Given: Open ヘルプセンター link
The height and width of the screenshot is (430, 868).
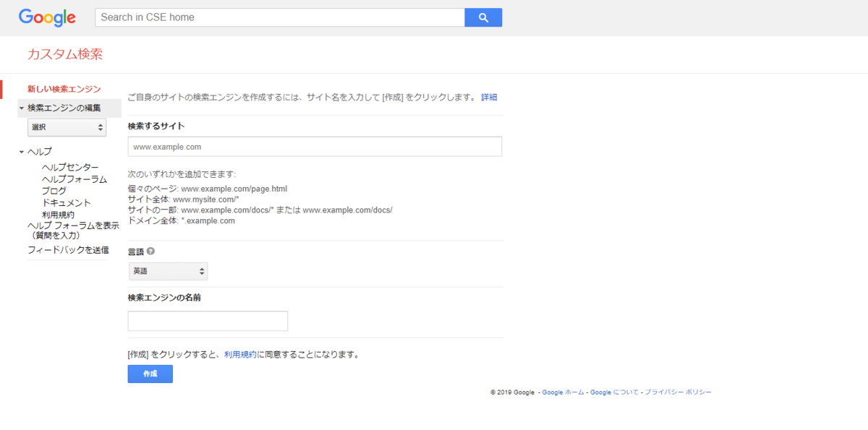Looking at the screenshot, I should pos(70,168).
